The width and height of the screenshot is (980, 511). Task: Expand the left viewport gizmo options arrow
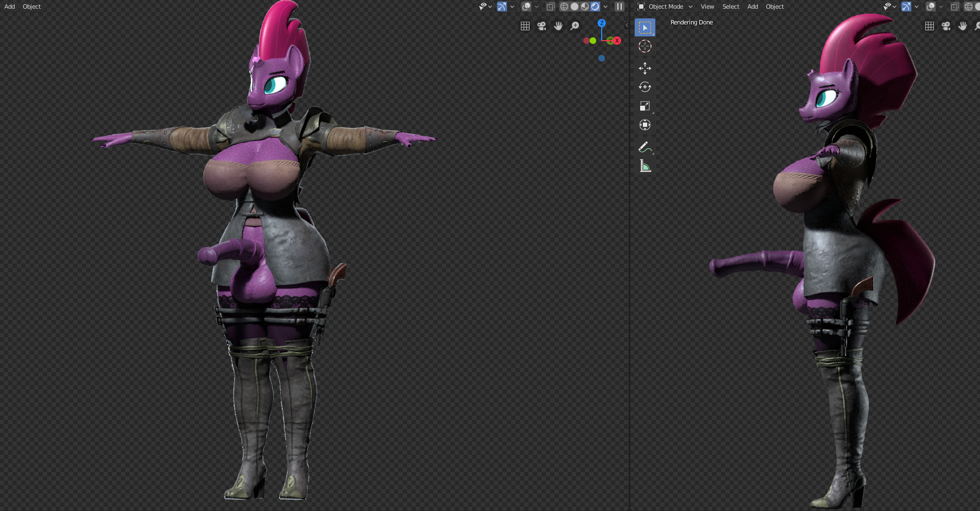(x=512, y=7)
